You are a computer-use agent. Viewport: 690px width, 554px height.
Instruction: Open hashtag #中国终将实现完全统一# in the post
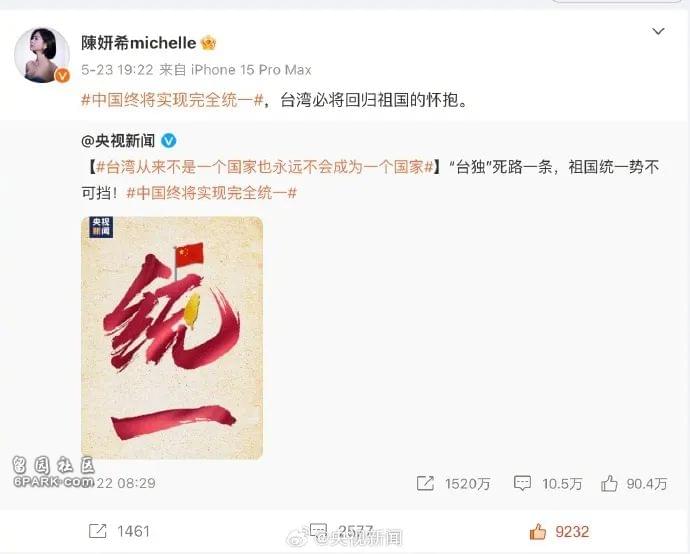point(172,100)
